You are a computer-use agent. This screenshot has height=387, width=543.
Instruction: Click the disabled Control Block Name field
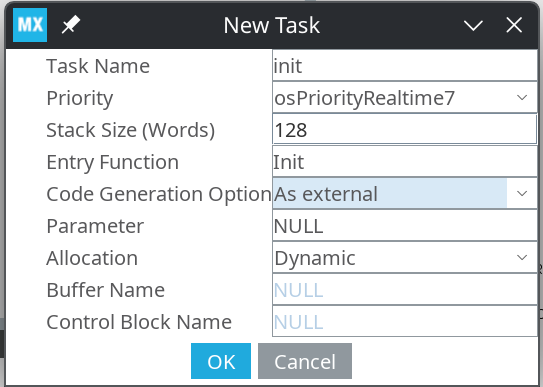[x=405, y=321]
